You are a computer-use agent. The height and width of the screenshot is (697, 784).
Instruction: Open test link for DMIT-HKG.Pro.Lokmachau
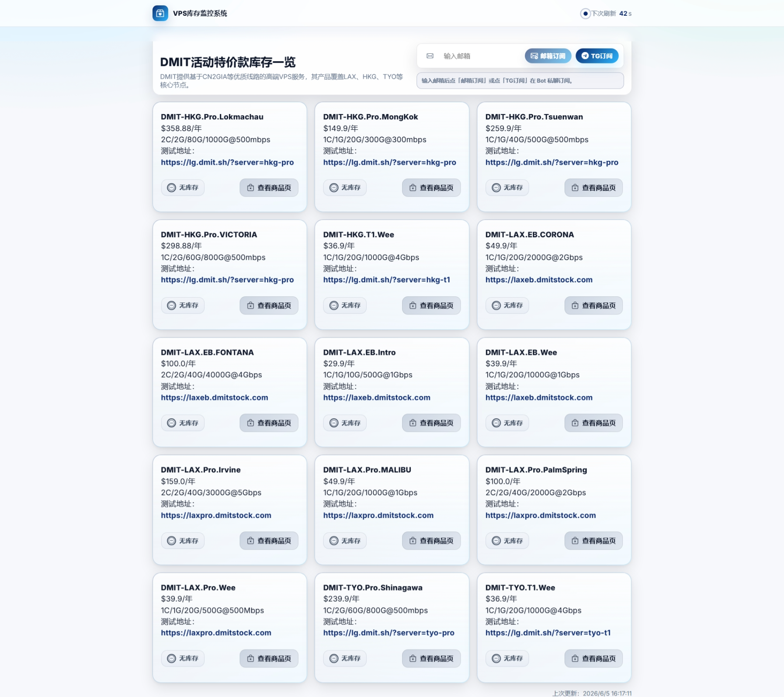(227, 163)
